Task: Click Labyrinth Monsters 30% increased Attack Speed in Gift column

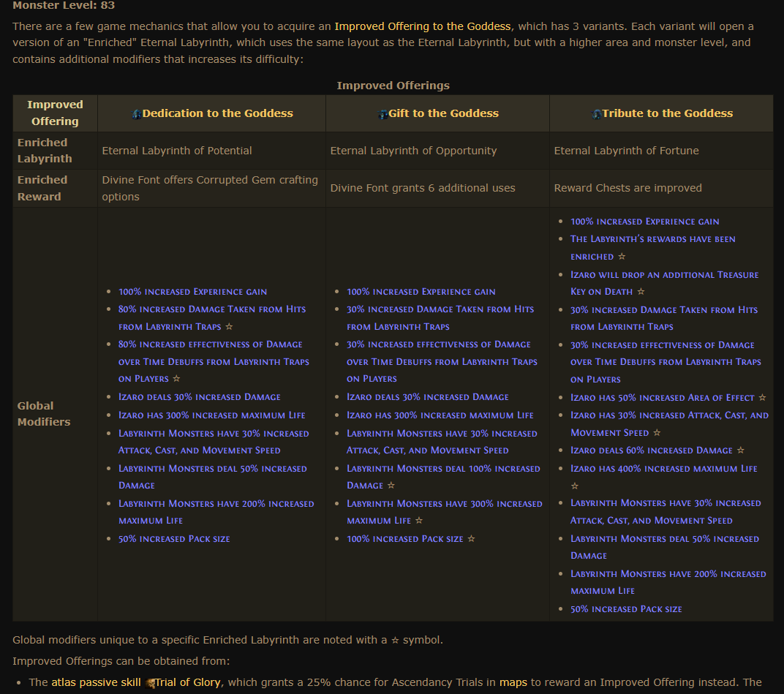Action: coord(442,442)
